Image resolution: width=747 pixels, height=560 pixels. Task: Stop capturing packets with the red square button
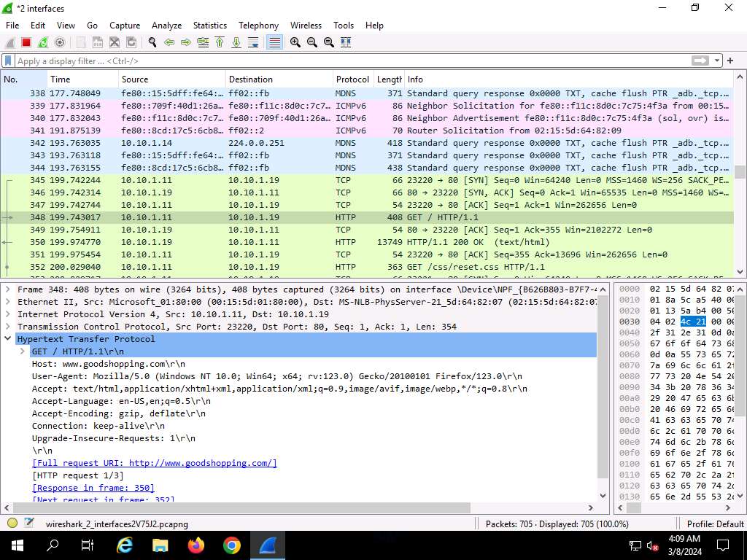[26, 43]
